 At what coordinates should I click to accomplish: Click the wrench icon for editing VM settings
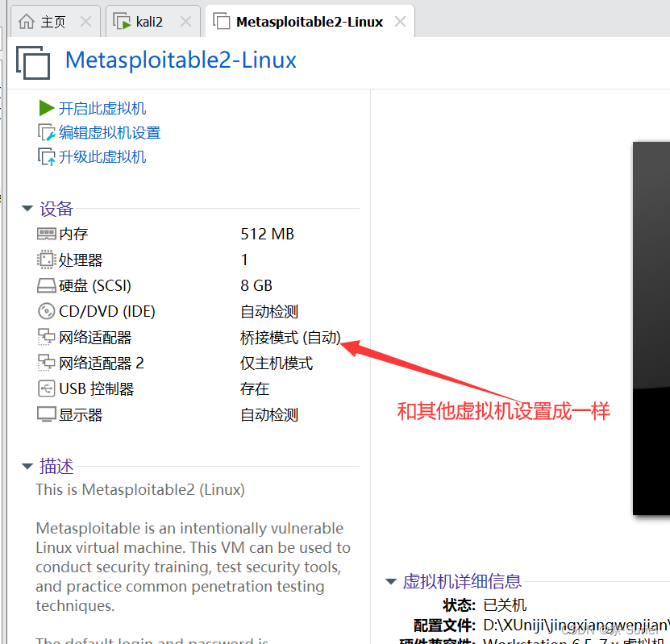[47, 132]
